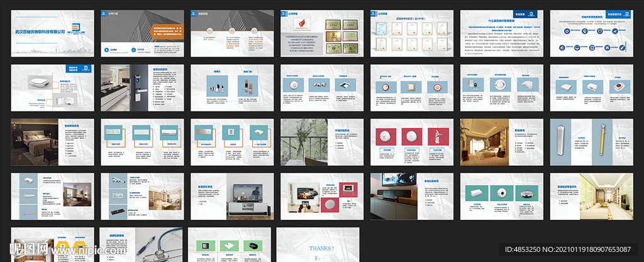Click the row of circular blue icons slide
Screen dimensions: 644x262
coord(591,31)
